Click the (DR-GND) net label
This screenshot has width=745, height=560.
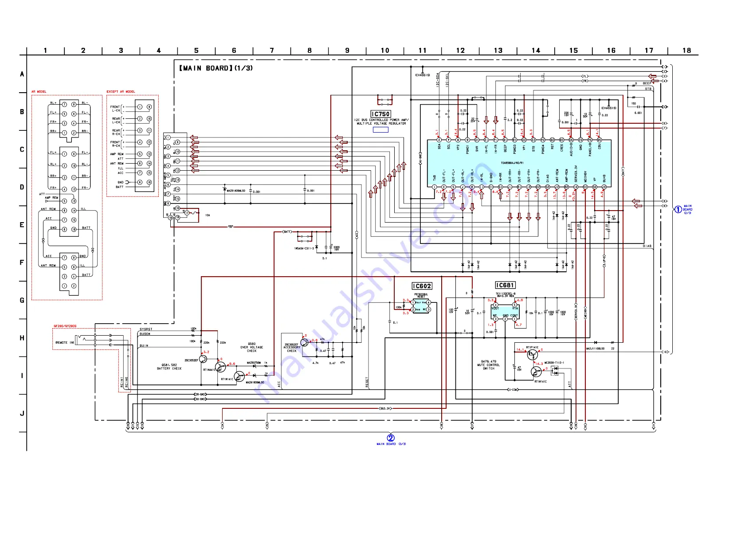click(200, 394)
